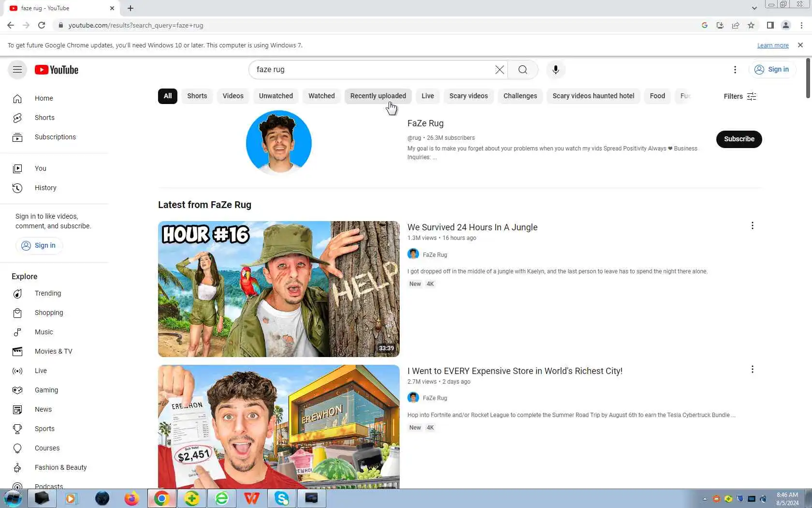Open Home in the sidebar
Viewport: 812px width, 508px height.
[54, 98]
